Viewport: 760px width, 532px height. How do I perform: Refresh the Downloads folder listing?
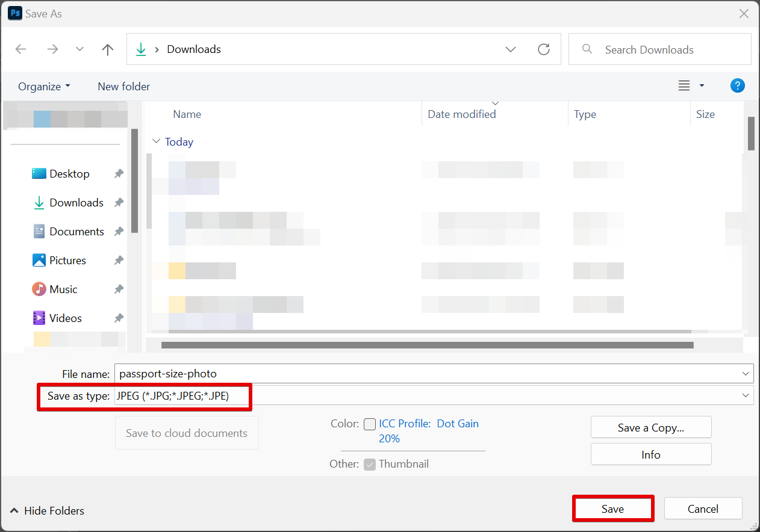(x=544, y=49)
